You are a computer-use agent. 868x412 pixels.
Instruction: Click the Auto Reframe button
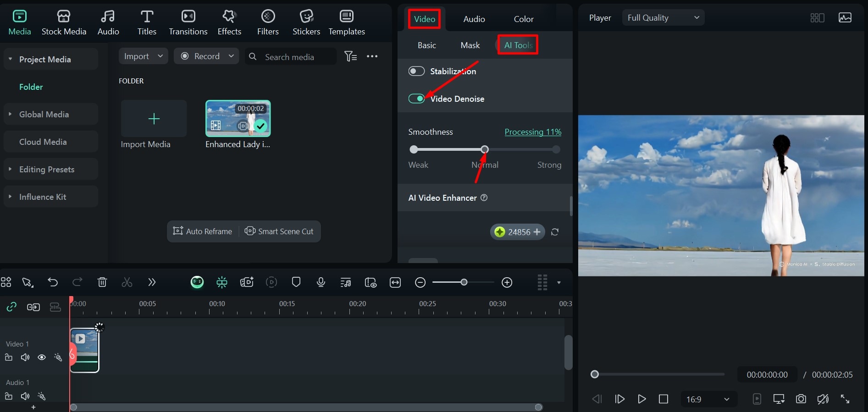(x=202, y=231)
